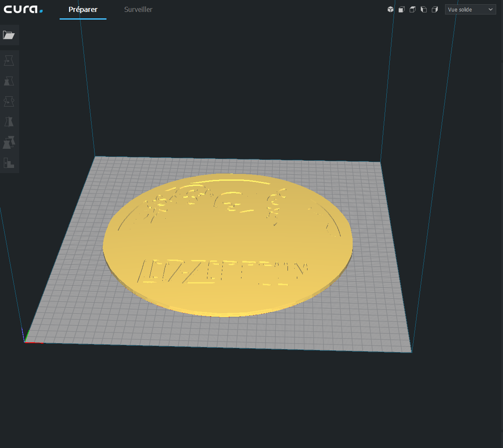503x448 pixels.
Task: Select the Scale tool in left toolbar
Action: click(x=9, y=81)
